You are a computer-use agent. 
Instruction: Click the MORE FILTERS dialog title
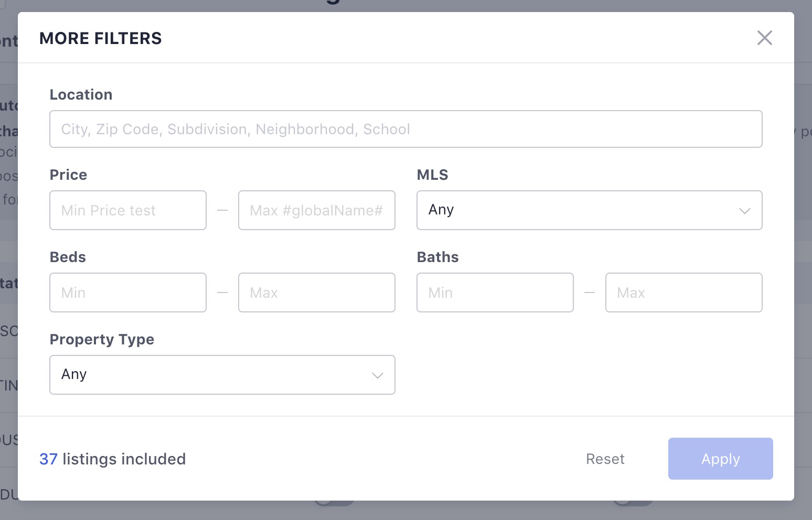pyautogui.click(x=100, y=38)
